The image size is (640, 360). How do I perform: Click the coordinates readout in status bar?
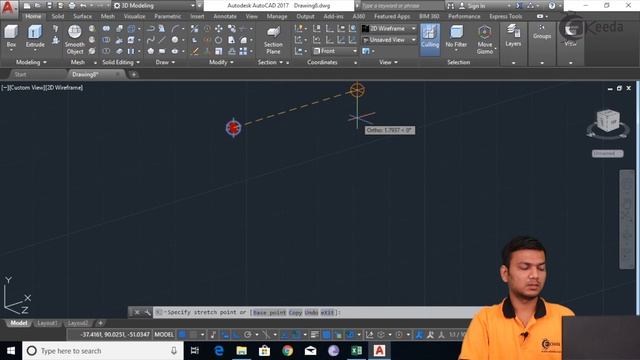pos(115,334)
